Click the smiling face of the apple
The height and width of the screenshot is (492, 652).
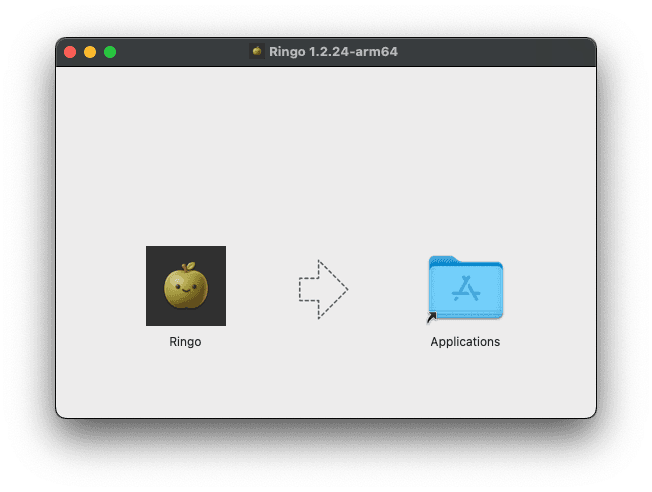click(186, 287)
